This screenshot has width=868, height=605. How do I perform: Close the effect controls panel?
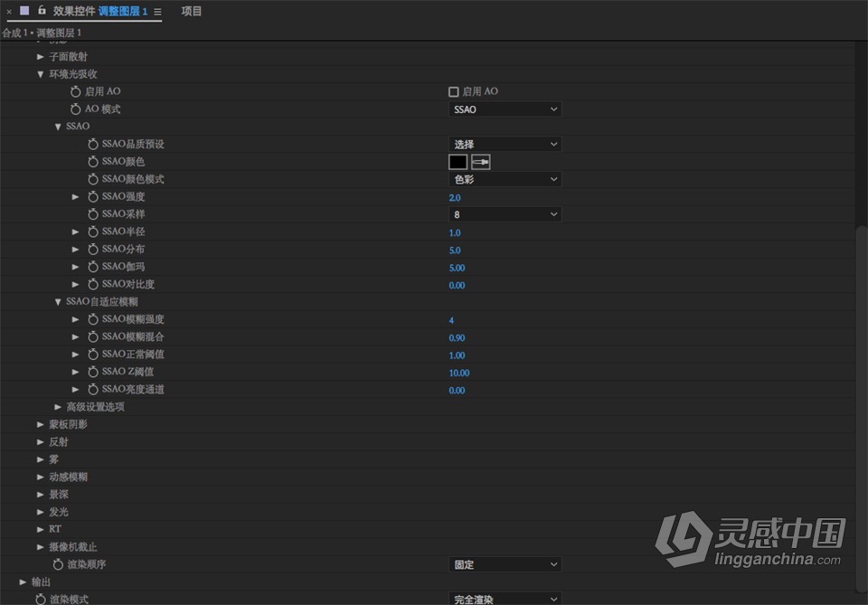[x=9, y=11]
